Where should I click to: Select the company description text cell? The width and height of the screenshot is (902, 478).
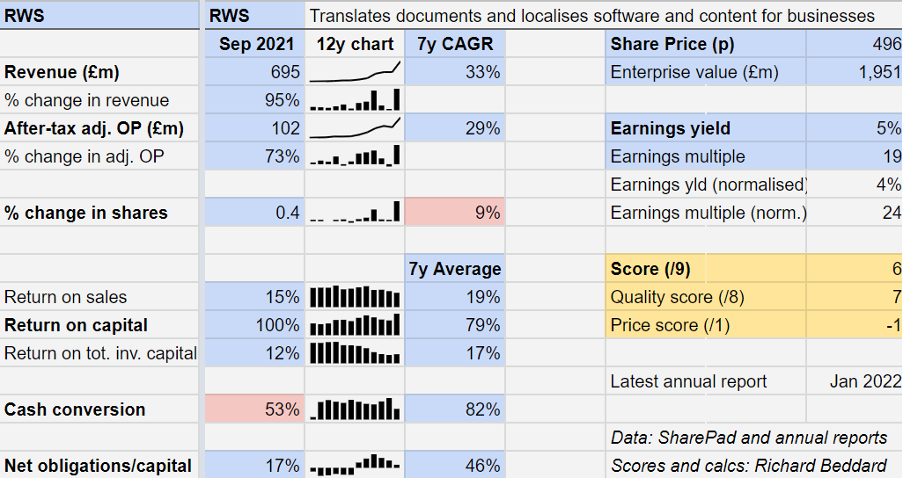(603, 16)
